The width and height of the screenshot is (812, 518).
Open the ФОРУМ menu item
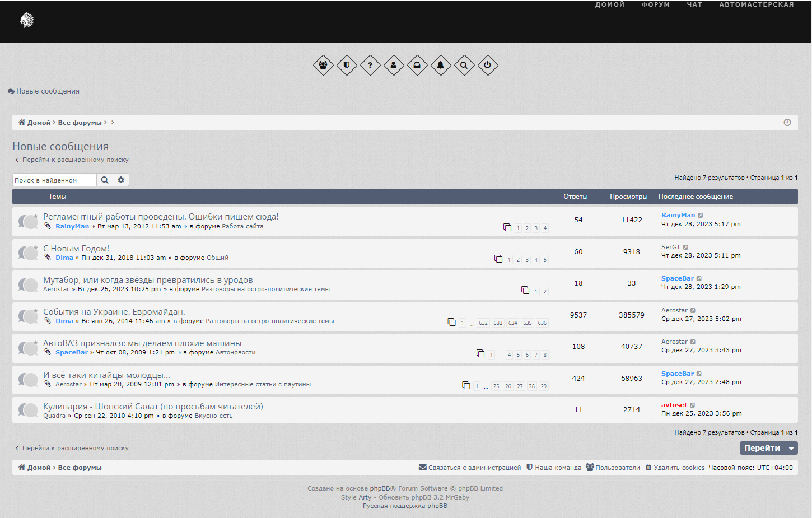point(655,4)
